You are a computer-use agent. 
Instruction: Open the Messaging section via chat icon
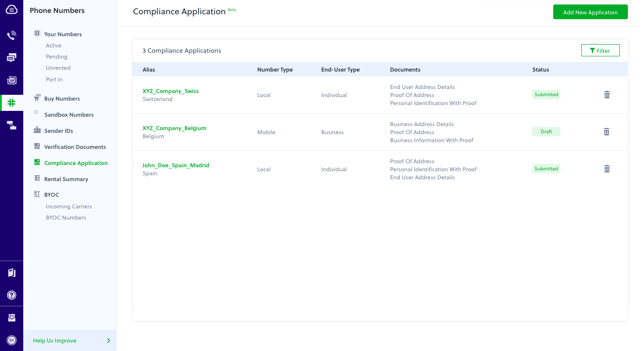(x=11, y=57)
